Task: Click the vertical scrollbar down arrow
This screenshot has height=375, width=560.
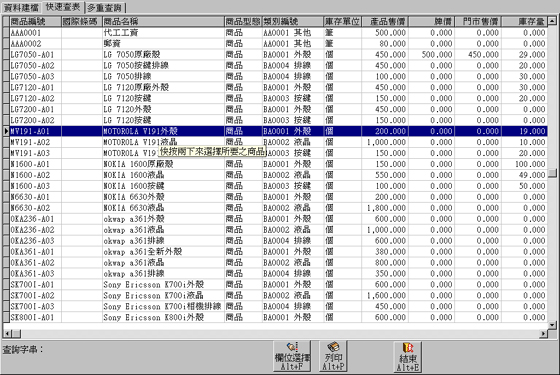Action: (552, 325)
